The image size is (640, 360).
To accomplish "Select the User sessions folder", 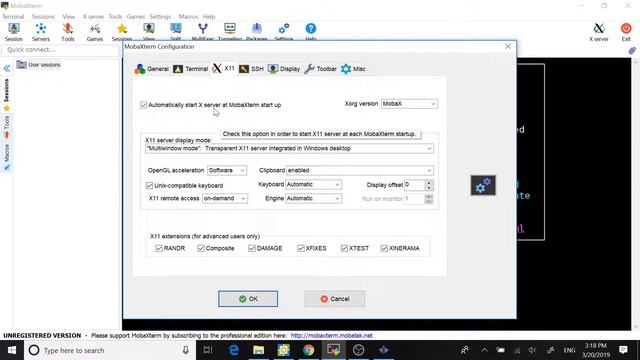I will [39, 65].
